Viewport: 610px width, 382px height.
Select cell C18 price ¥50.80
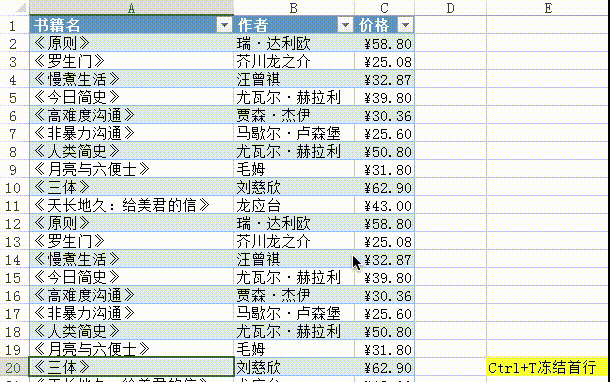click(384, 331)
